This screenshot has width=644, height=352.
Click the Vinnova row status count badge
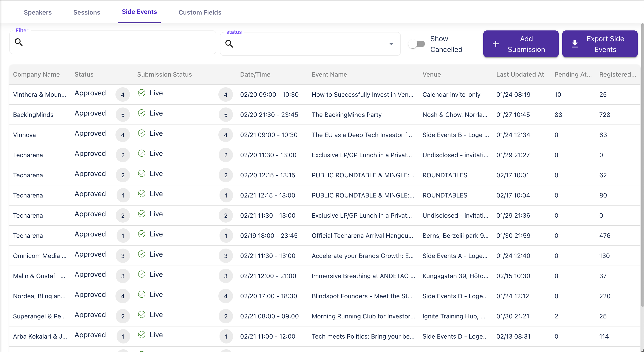click(122, 135)
